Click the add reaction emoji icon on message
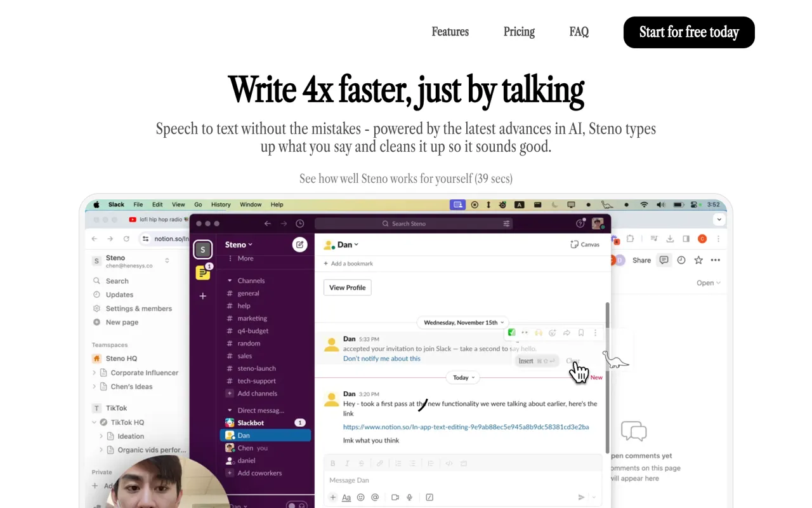Viewport: 812px width, 508px height. [553, 333]
